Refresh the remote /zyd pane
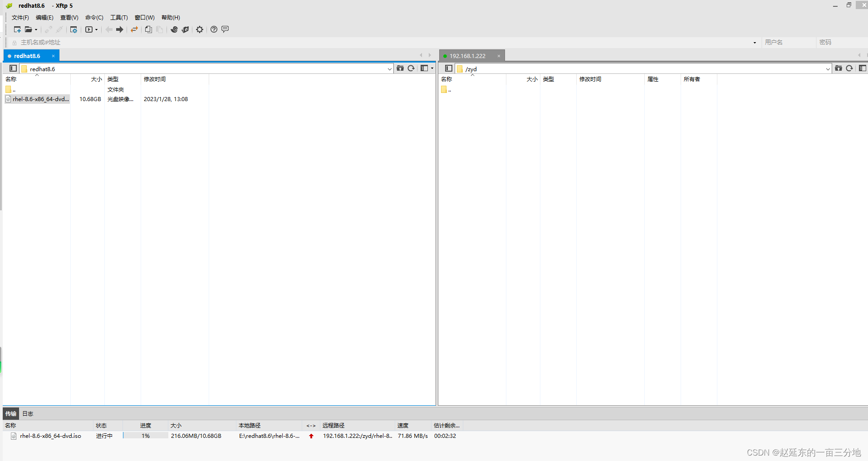868x461 pixels. 849,68
